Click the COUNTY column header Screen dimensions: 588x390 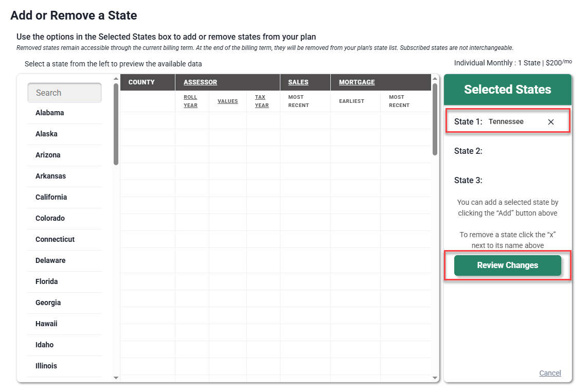[x=141, y=82]
